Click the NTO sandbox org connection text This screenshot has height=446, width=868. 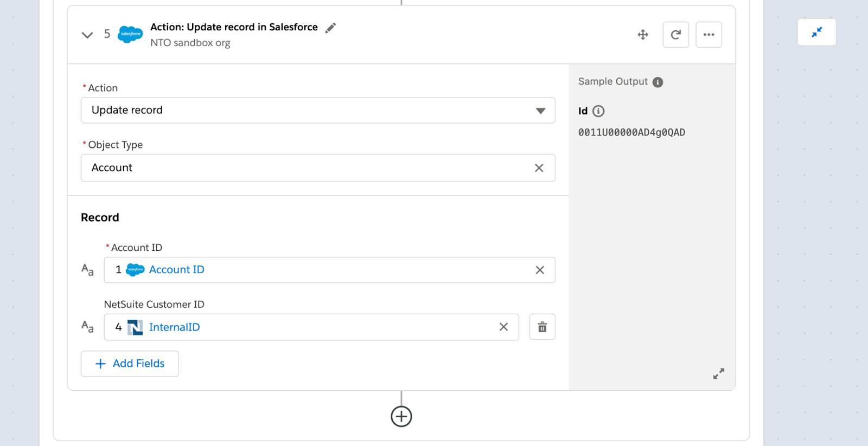coord(190,43)
